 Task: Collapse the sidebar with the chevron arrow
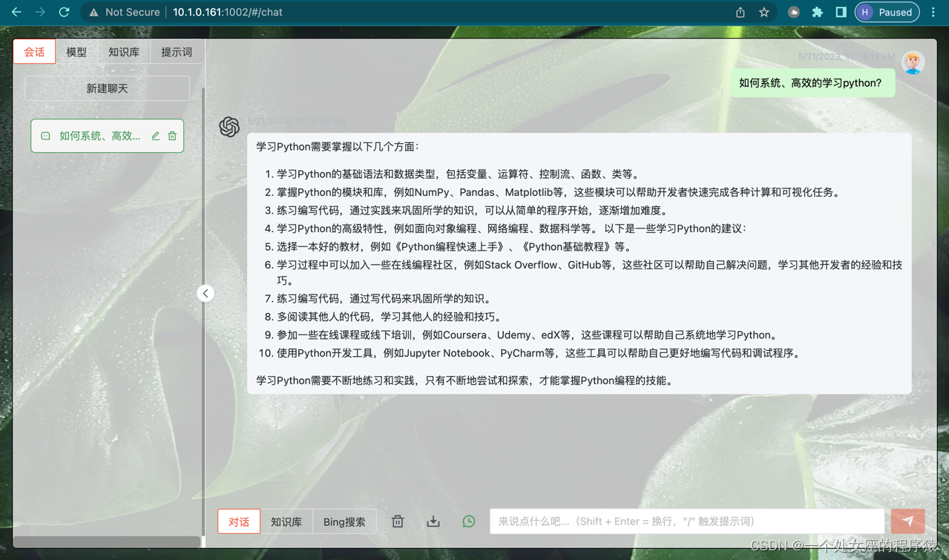pyautogui.click(x=206, y=293)
